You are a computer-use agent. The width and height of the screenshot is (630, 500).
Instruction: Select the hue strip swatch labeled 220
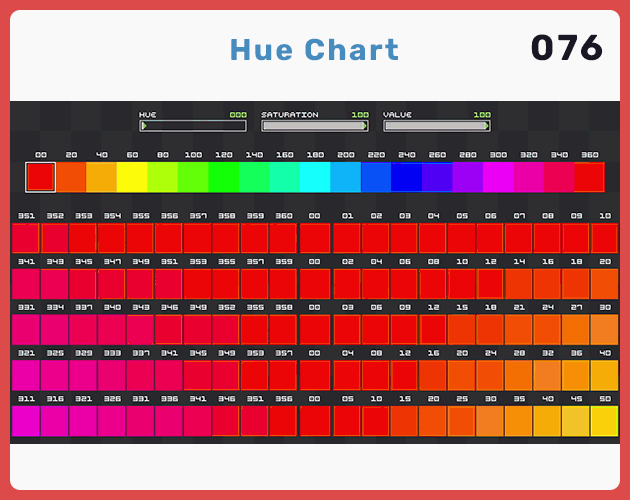376,177
